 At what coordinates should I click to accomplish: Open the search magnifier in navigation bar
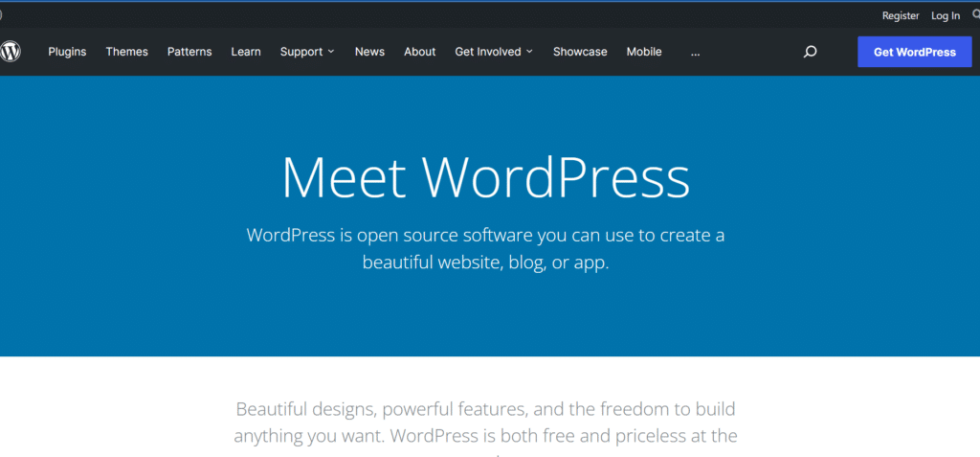tap(810, 52)
